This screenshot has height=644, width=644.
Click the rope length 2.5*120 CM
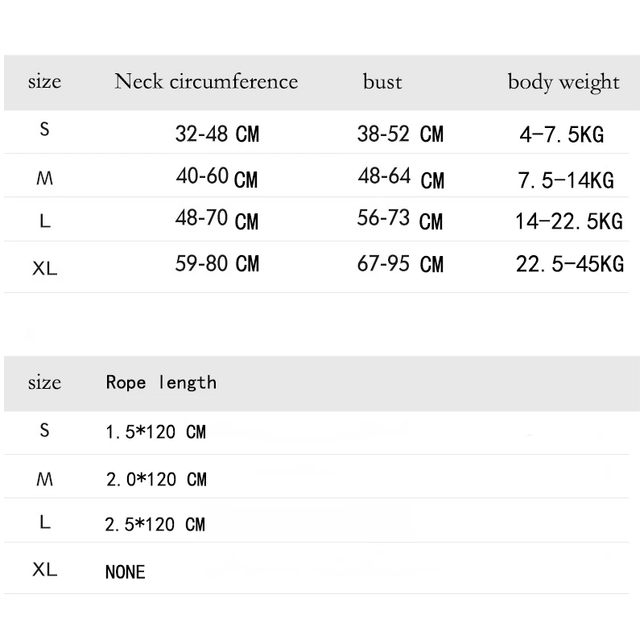click(x=155, y=525)
